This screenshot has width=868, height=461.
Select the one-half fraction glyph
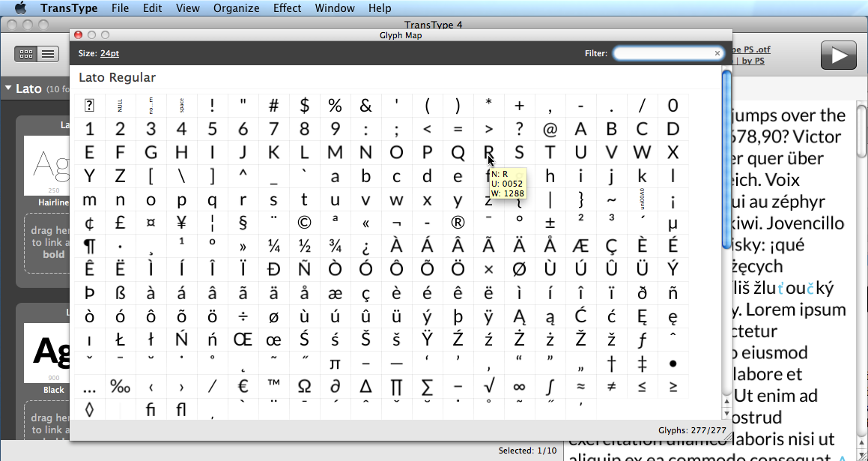point(305,246)
